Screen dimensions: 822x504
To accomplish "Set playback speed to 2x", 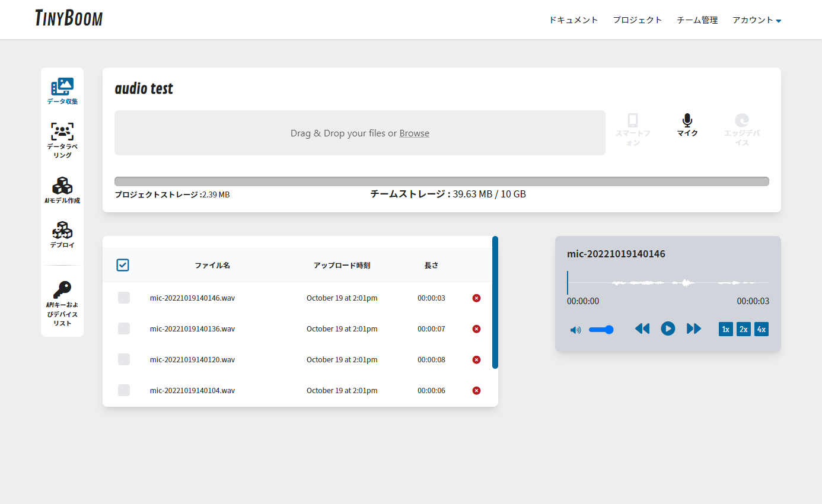I will click(x=744, y=329).
